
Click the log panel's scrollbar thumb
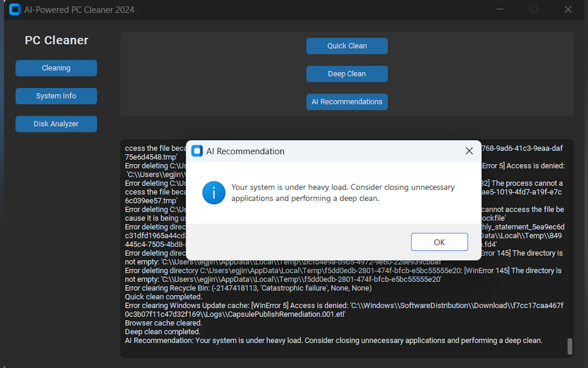click(569, 346)
